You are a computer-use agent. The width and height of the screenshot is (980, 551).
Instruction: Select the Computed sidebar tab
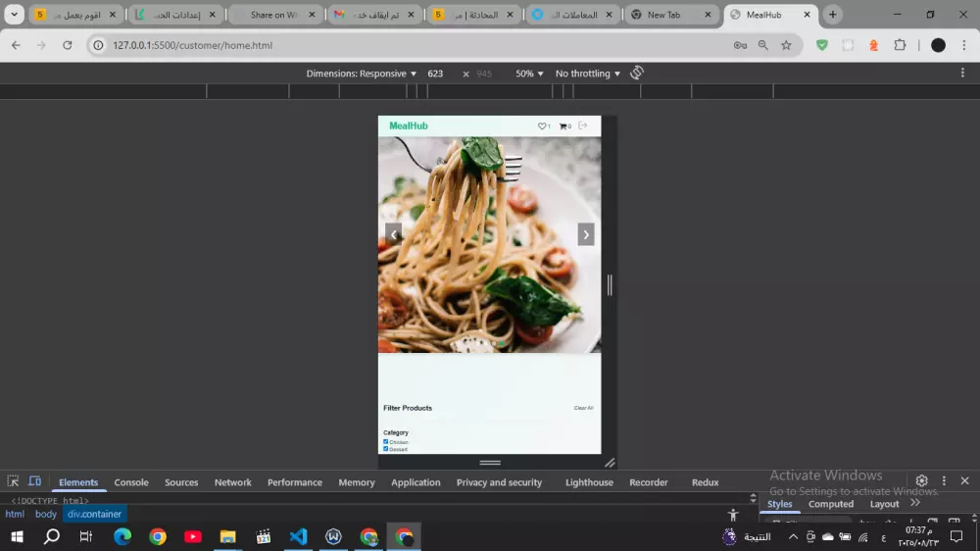click(831, 504)
